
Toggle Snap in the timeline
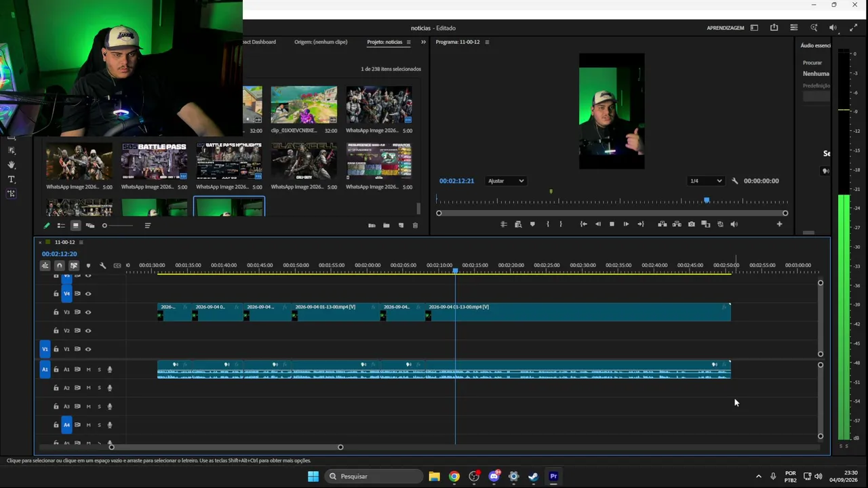pyautogui.click(x=60, y=266)
